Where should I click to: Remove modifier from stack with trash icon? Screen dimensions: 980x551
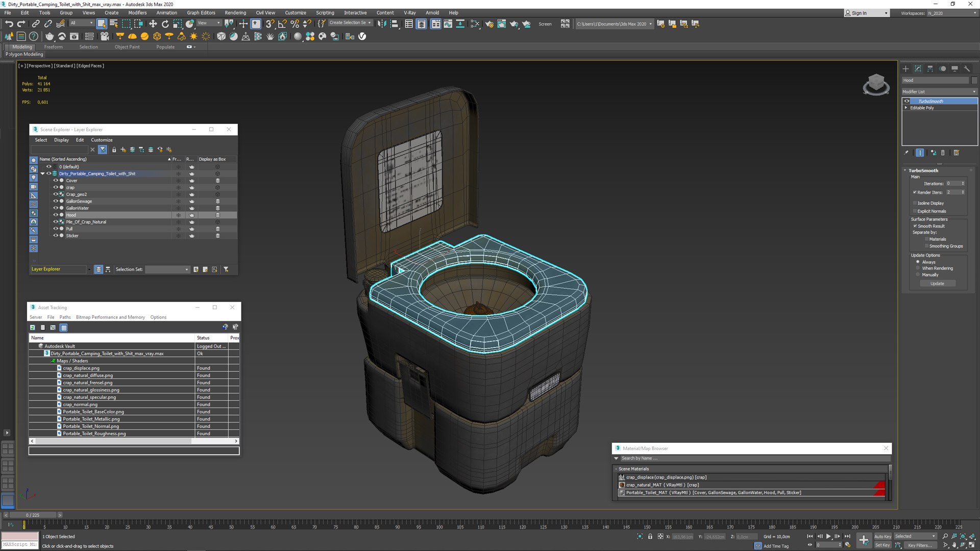pos(943,153)
